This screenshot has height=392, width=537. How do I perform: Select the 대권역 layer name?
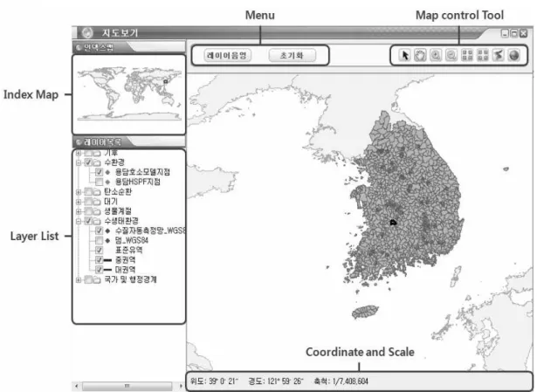point(125,270)
